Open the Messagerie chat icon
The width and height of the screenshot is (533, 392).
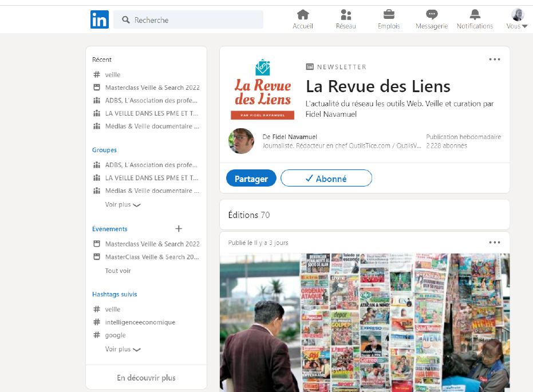tap(432, 15)
